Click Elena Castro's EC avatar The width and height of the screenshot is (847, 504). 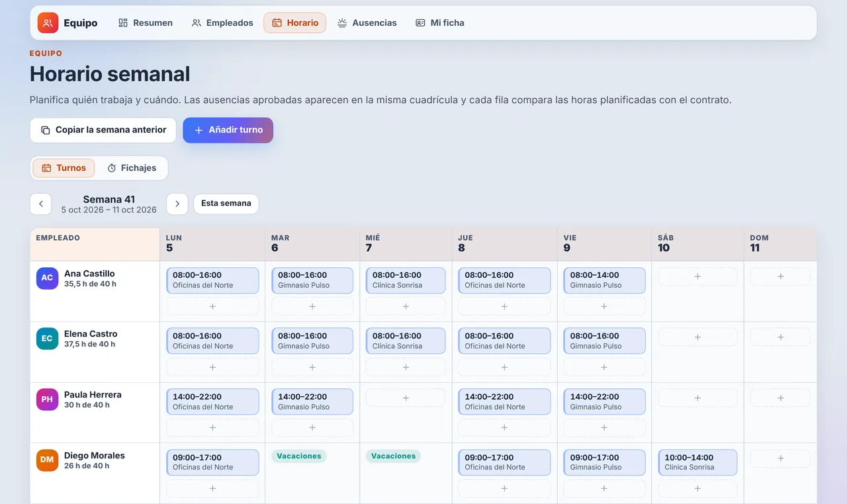click(47, 339)
